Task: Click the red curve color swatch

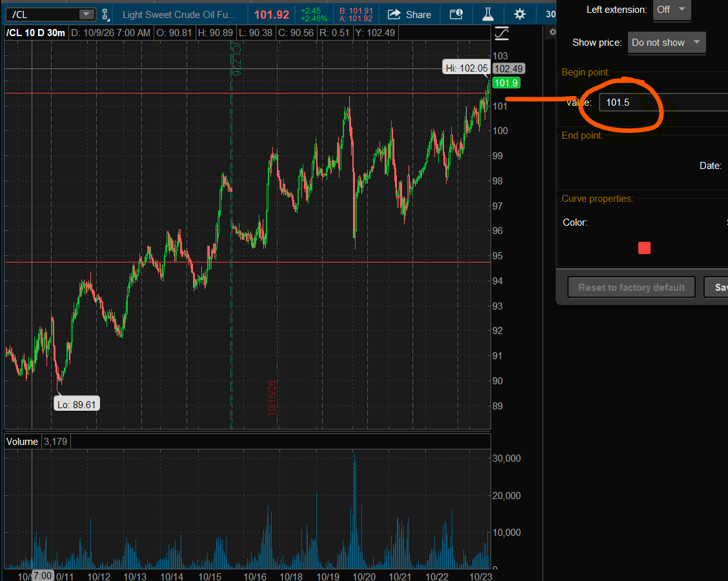Action: click(x=644, y=248)
